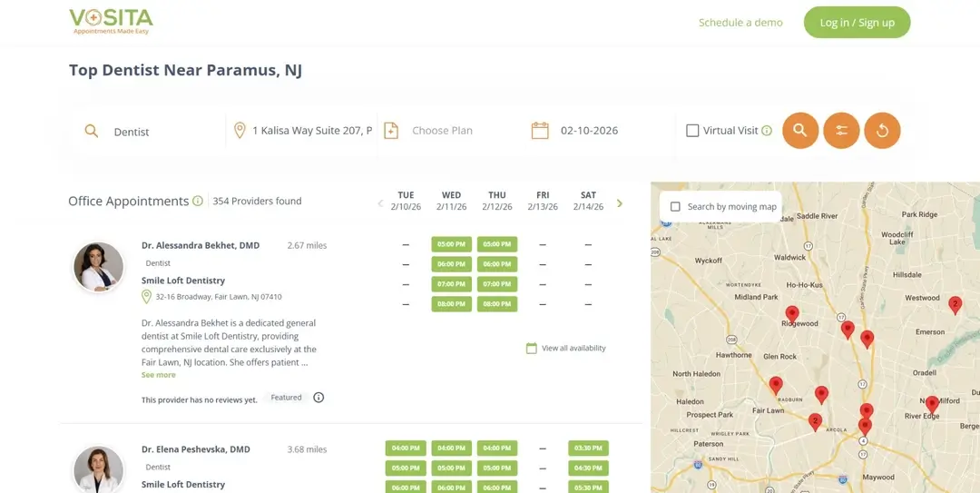The width and height of the screenshot is (980, 493).
Task: Show next dates with right chevron
Action: pyautogui.click(x=620, y=203)
